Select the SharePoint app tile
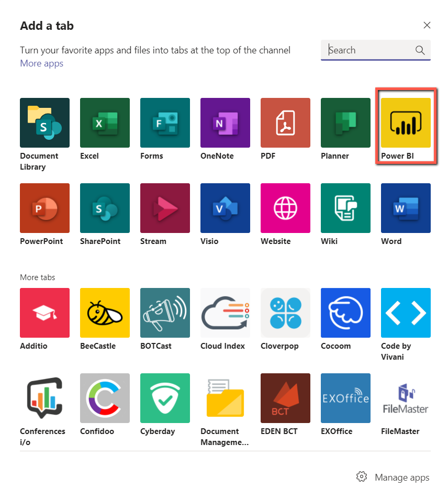The height and width of the screenshot is (500, 448). point(105,208)
